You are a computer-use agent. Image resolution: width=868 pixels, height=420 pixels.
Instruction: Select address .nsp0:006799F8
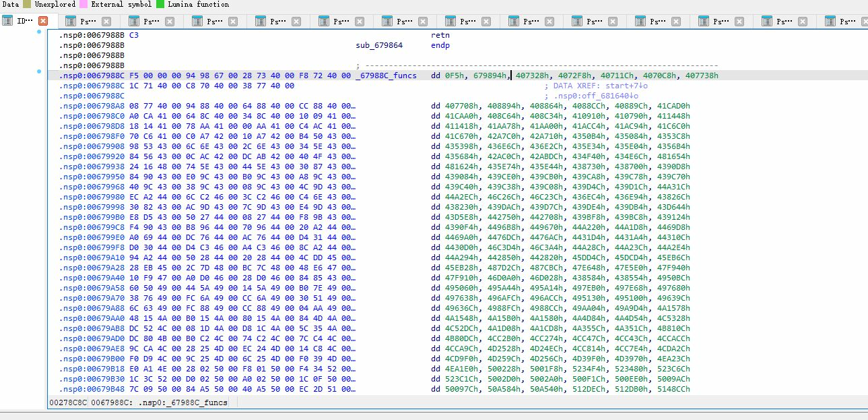[91, 247]
